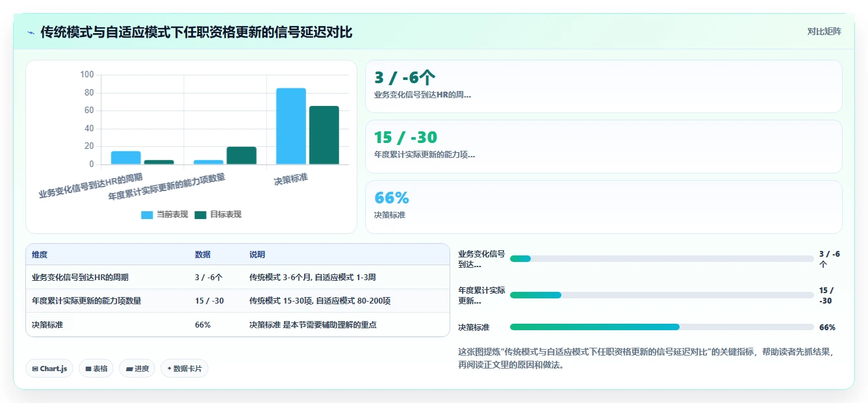Click chart axis label 决策标准
This screenshot has height=403, width=868.
[291, 179]
